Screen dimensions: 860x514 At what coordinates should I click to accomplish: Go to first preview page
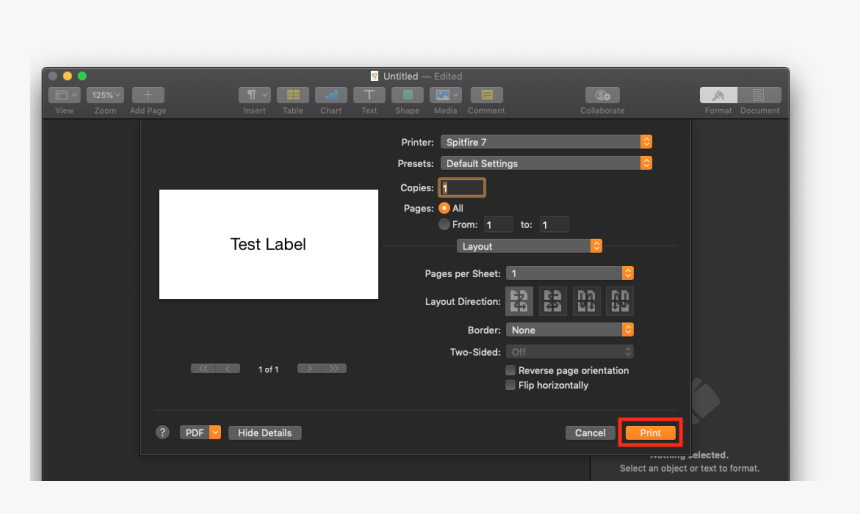(x=203, y=369)
